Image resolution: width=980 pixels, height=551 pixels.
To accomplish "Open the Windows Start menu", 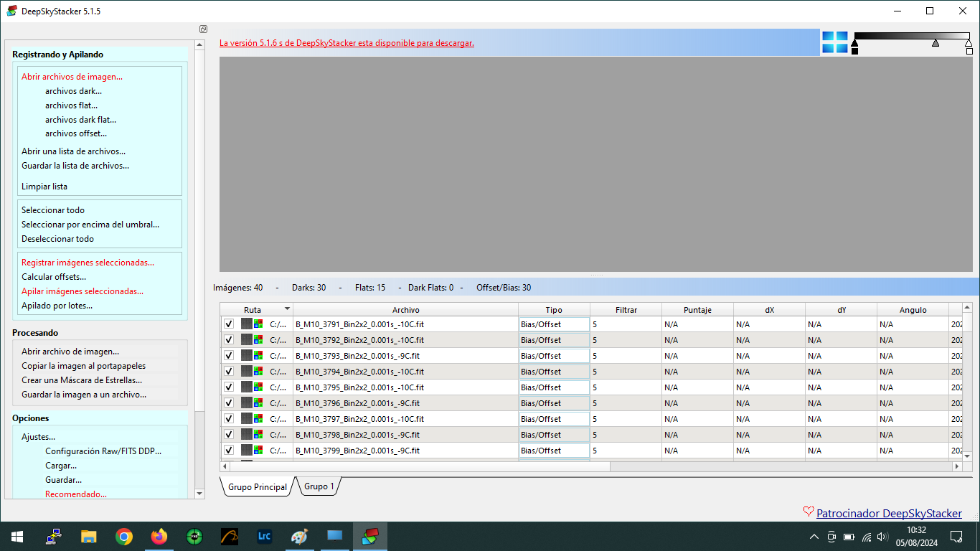I will (17, 537).
